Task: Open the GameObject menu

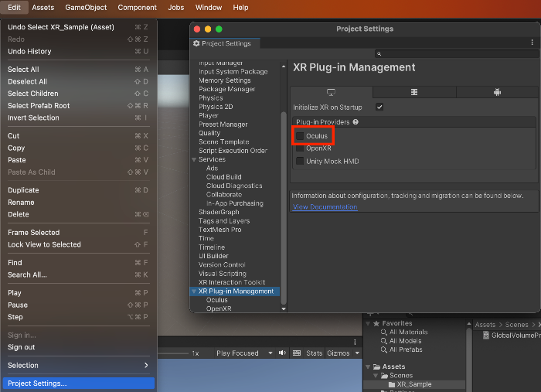Action: 86,8
